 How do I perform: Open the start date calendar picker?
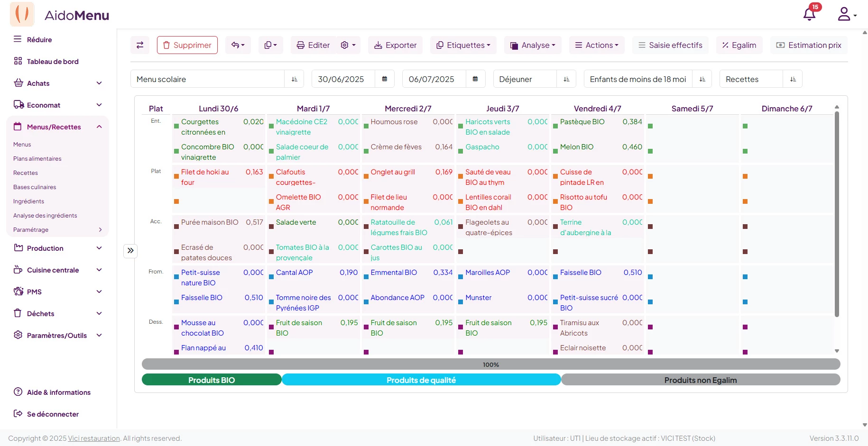[x=385, y=79]
